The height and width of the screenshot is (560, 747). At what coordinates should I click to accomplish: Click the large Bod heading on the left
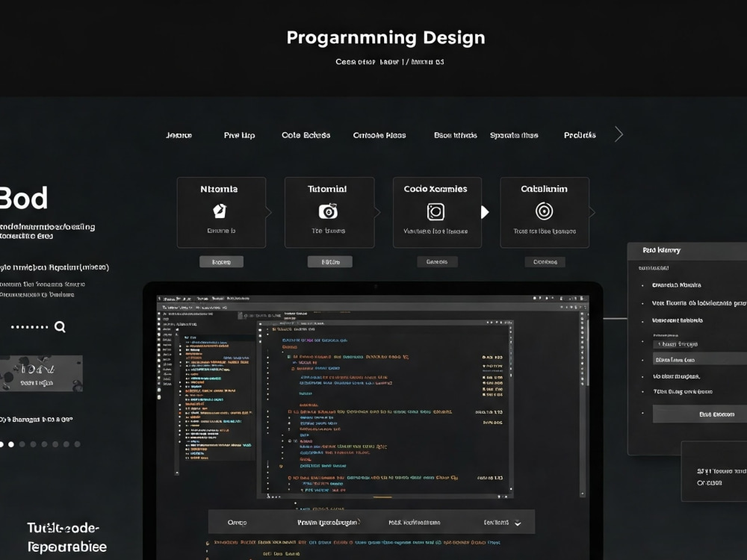coord(24,198)
